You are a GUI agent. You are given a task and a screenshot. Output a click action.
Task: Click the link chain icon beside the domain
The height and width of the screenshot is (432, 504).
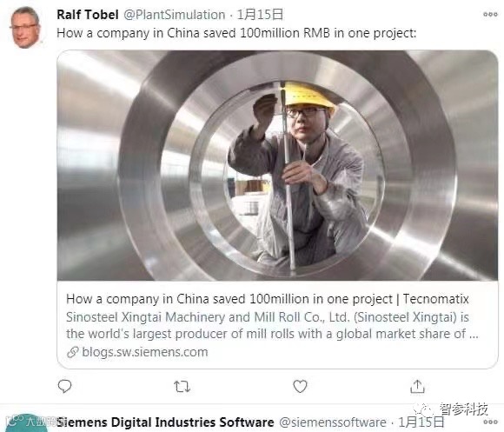tap(73, 352)
